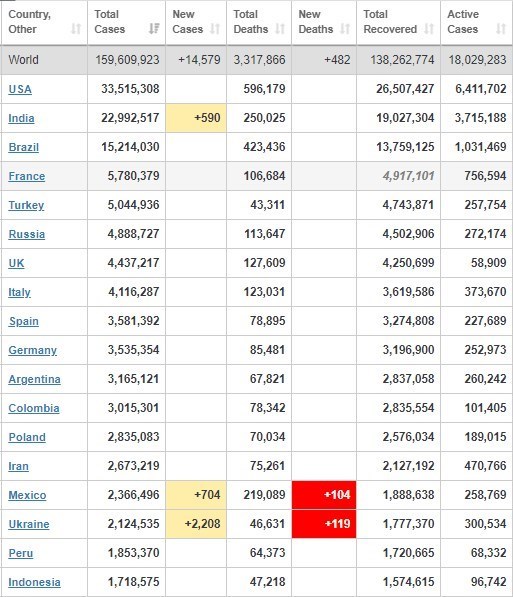Click descending sort icon in Total Cases header

pos(154,29)
